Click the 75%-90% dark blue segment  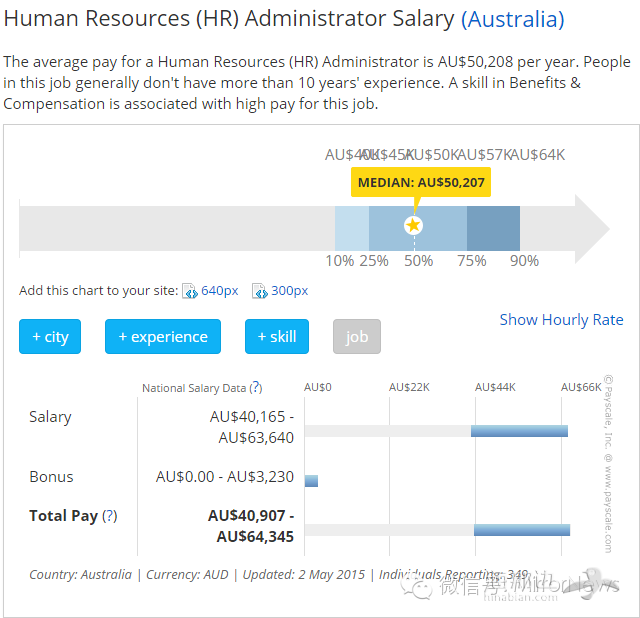point(493,228)
